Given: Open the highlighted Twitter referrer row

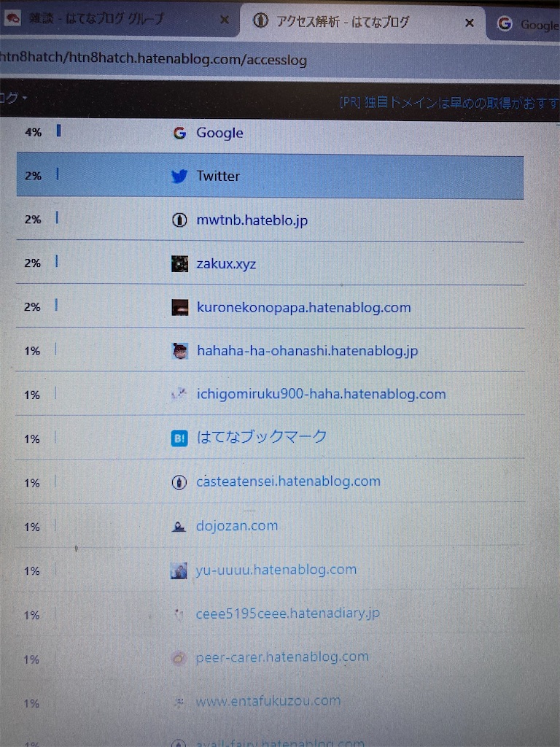Looking at the screenshot, I should [x=270, y=176].
